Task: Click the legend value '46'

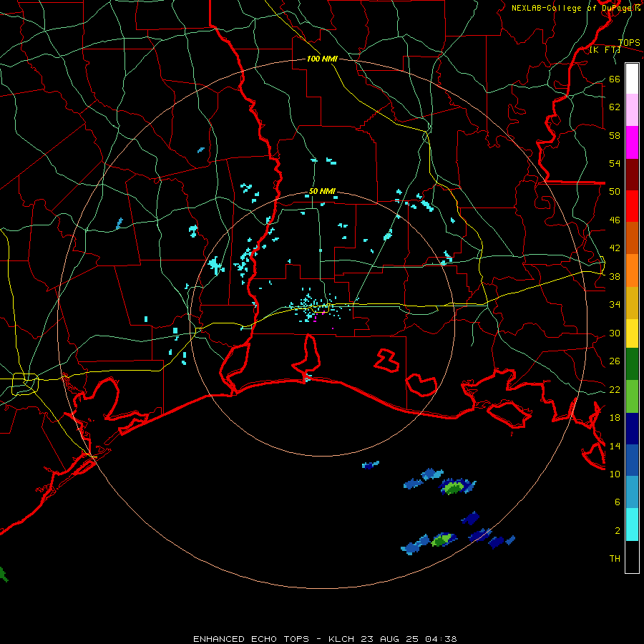Action: click(615, 220)
